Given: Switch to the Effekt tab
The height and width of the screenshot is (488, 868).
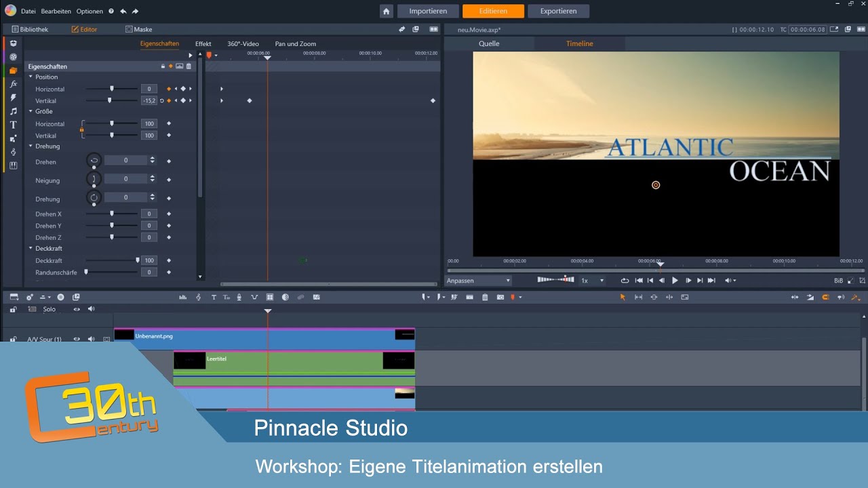Looking at the screenshot, I should tap(203, 44).
